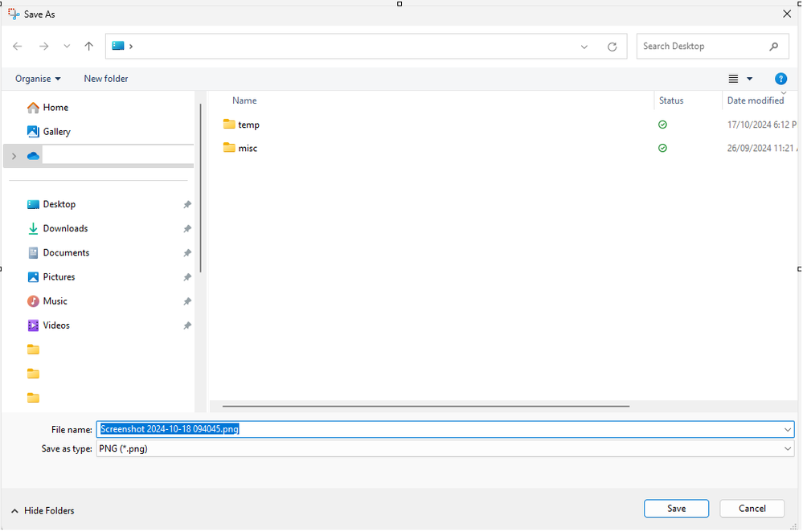This screenshot has width=803, height=532.
Task: Change the view layout icon
Action: click(733, 78)
